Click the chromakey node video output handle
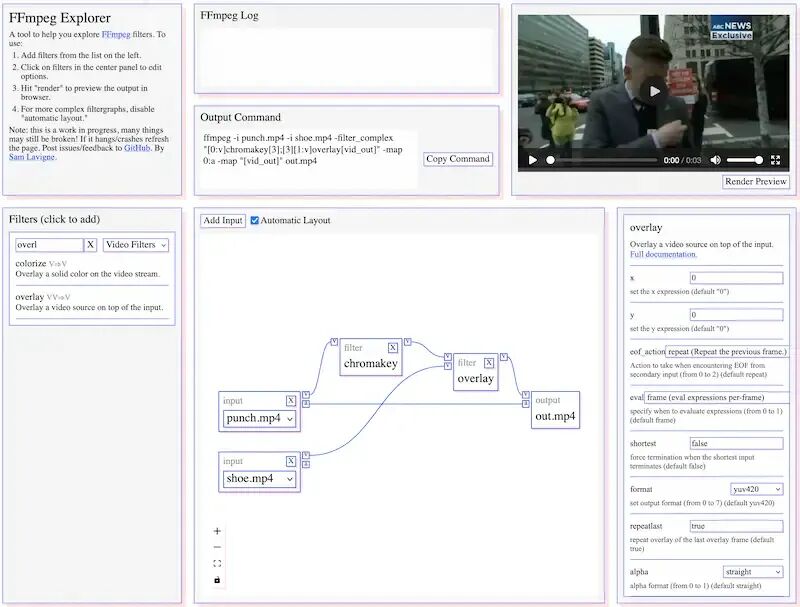 (x=407, y=342)
